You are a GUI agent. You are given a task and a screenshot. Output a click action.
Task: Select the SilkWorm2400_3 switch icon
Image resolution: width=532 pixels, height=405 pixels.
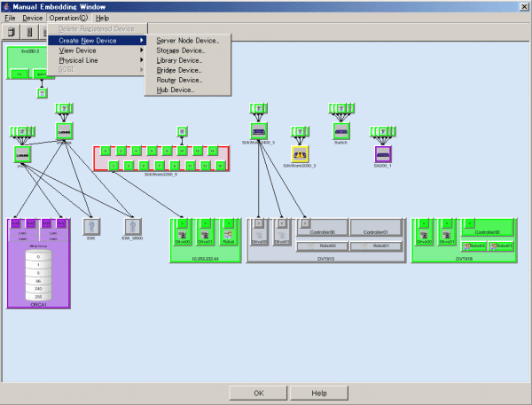pyautogui.click(x=259, y=131)
